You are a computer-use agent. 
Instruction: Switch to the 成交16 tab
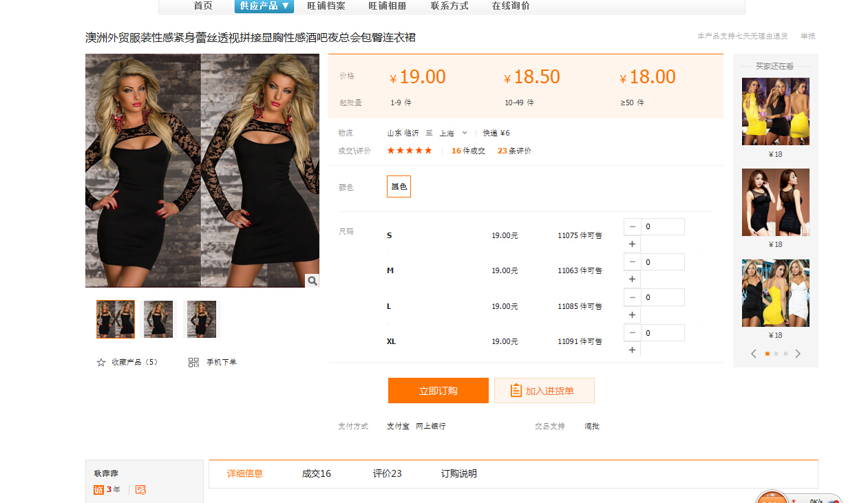[x=316, y=473]
